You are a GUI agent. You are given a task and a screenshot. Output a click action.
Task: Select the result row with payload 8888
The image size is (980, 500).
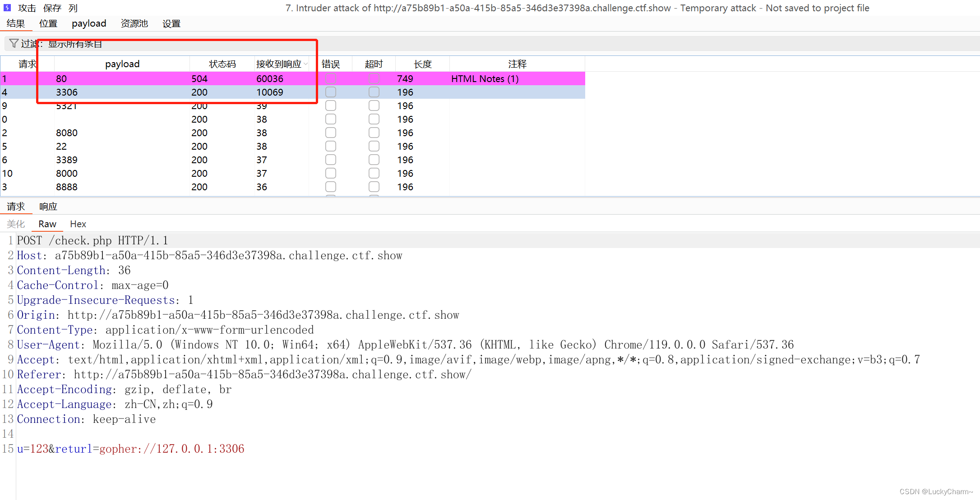[292, 187]
